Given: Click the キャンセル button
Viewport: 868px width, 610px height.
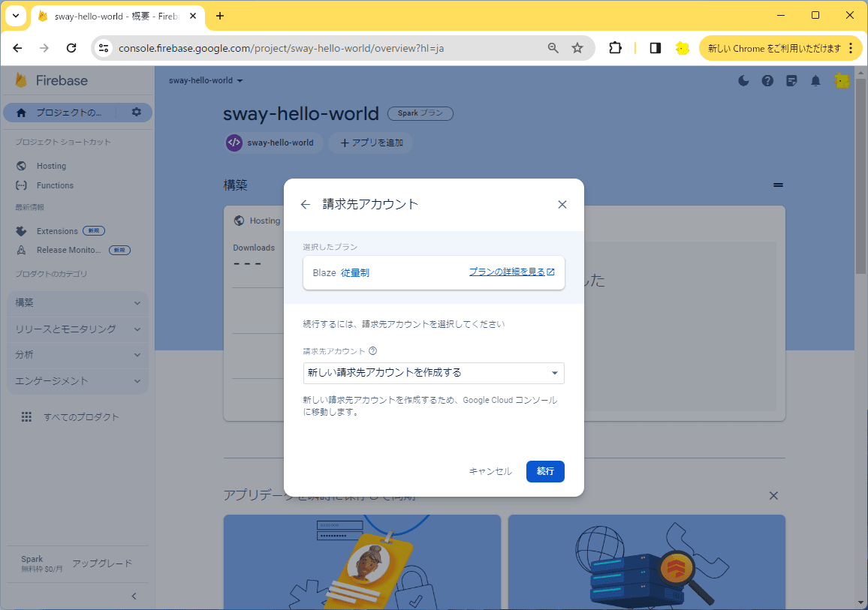Looking at the screenshot, I should (490, 471).
